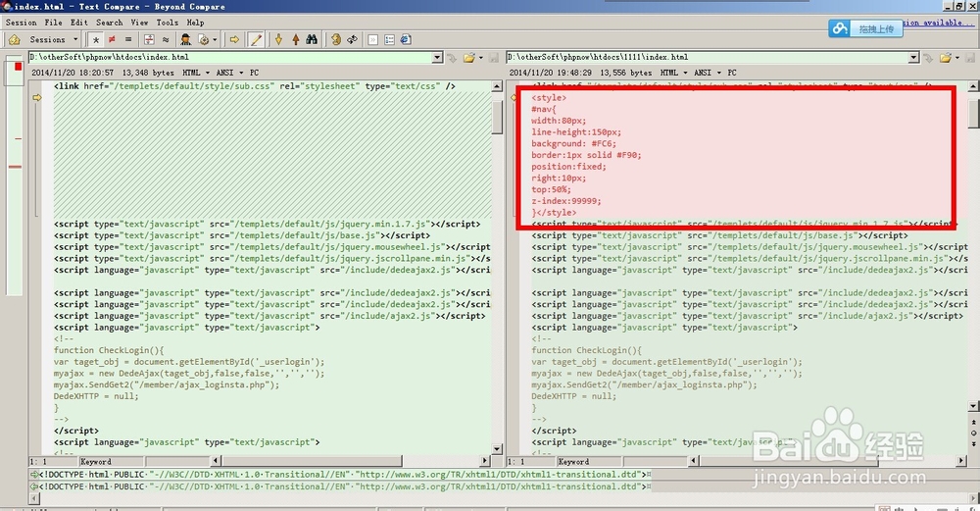Click the cloud upload icon

point(840,28)
